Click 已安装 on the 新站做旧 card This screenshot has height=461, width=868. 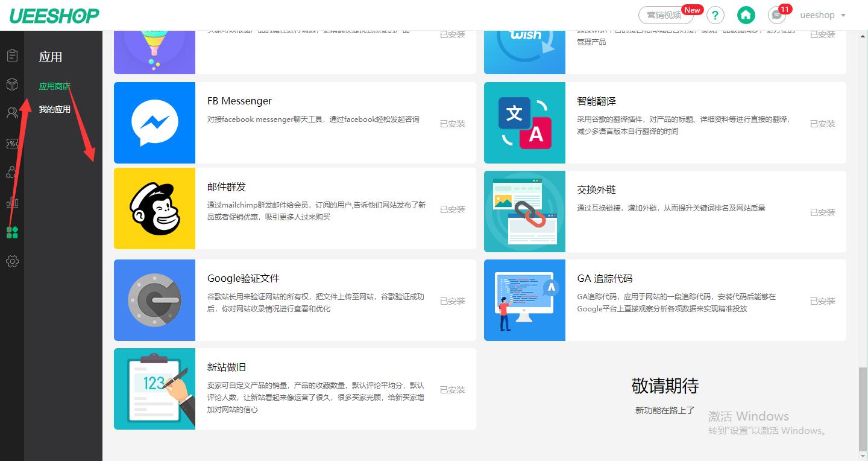click(453, 390)
